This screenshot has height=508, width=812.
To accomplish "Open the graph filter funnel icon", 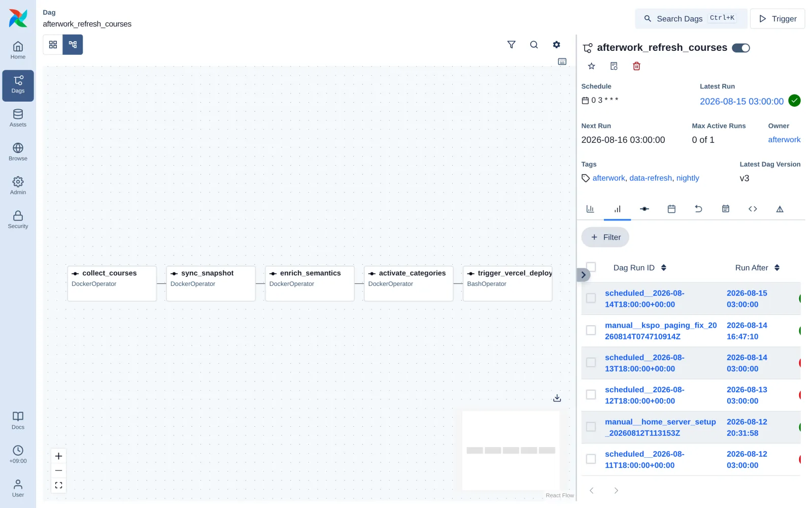I will 512,45.
